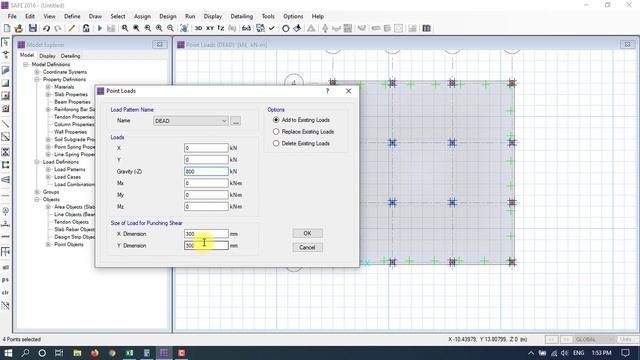Click the help question mark in Point Loads
Viewport: 640px width, 360px height.
[x=327, y=91]
